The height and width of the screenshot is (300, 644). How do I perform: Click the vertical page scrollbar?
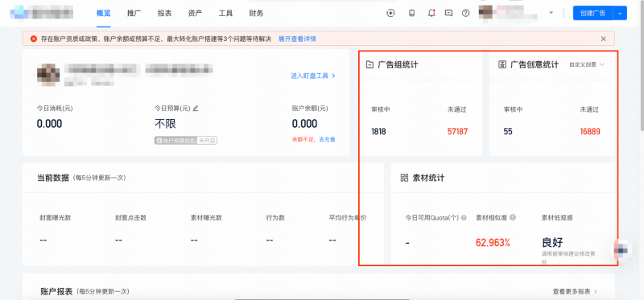[642, 66]
